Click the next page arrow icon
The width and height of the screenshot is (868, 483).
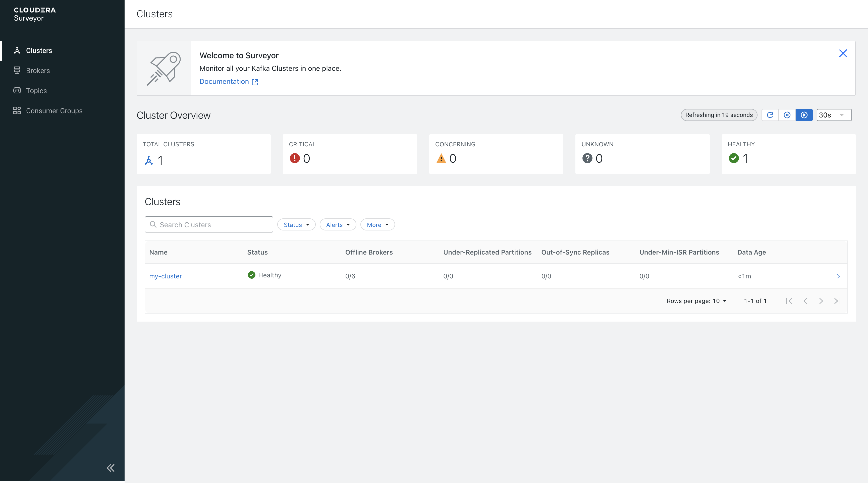(x=821, y=301)
